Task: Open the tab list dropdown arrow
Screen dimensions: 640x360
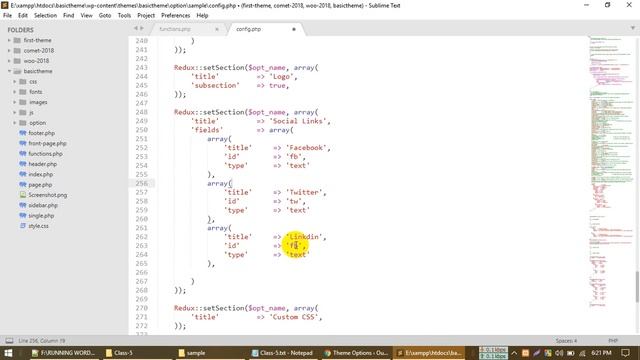Action: pyautogui.click(x=633, y=28)
